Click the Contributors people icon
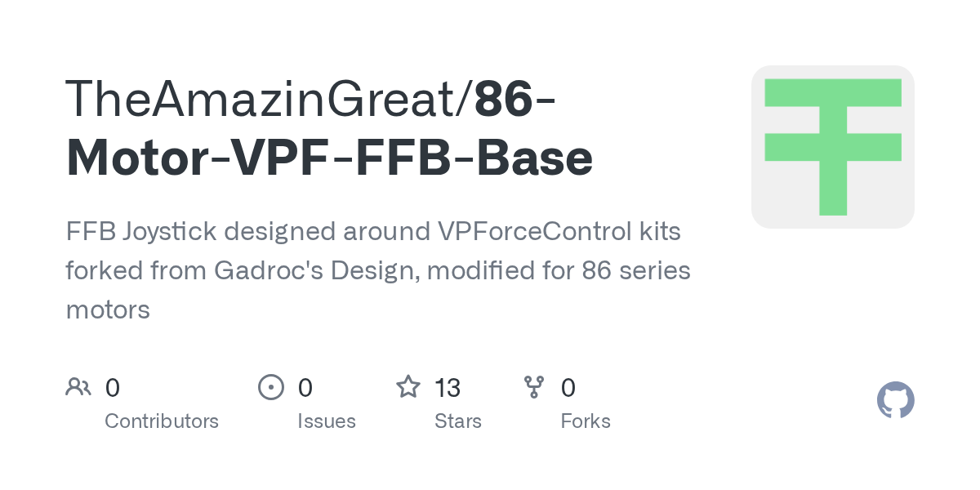Screen dimensions: 980x490 (x=78, y=387)
